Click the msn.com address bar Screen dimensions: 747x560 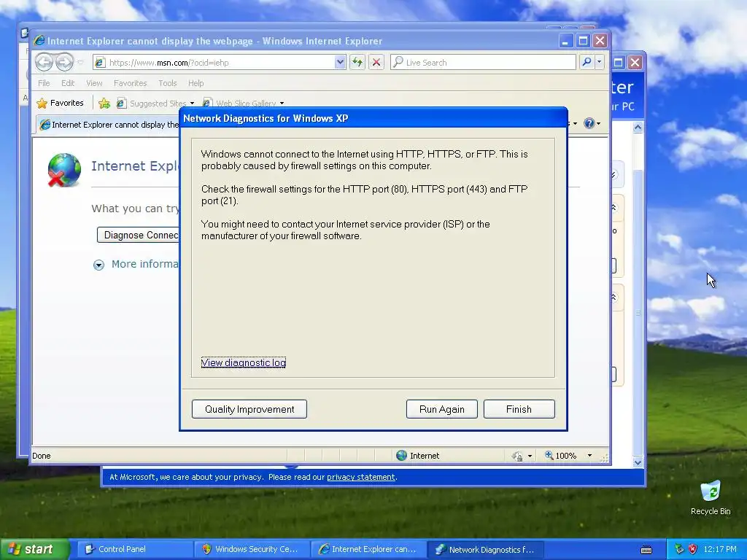[x=220, y=63]
